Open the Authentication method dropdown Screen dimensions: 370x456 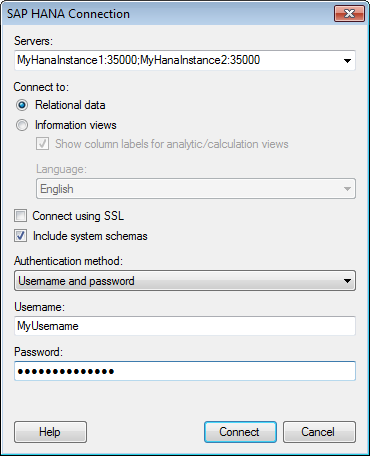185,281
